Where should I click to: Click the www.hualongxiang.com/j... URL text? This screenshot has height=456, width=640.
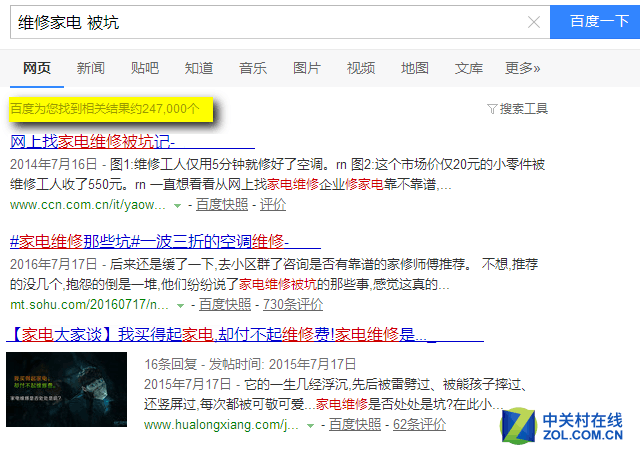221,425
